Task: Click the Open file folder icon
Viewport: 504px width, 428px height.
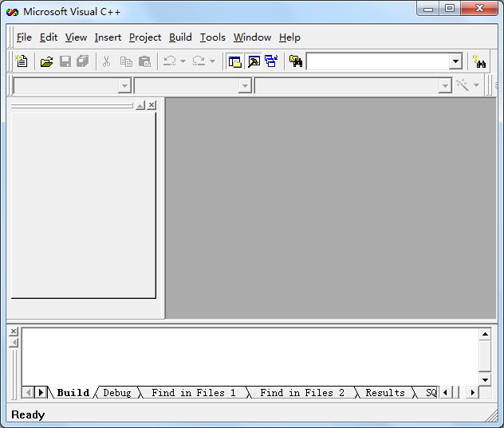Action: 46,61
